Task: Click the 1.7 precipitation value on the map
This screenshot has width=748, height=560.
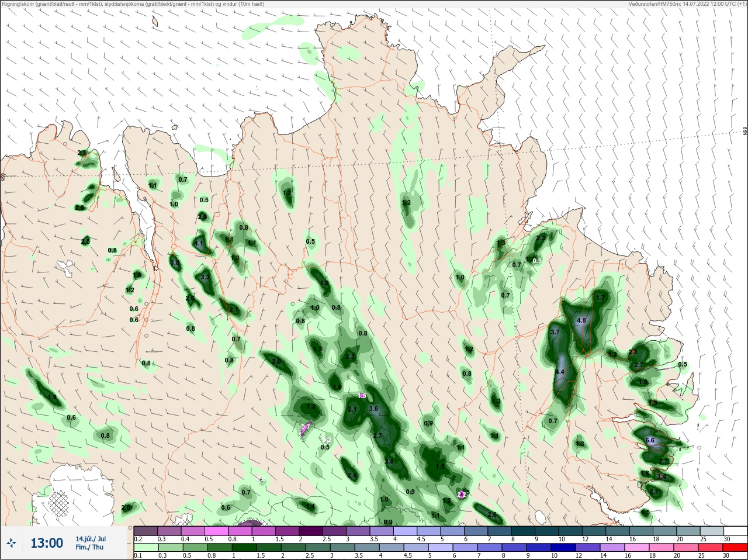Action: [x=600, y=298]
